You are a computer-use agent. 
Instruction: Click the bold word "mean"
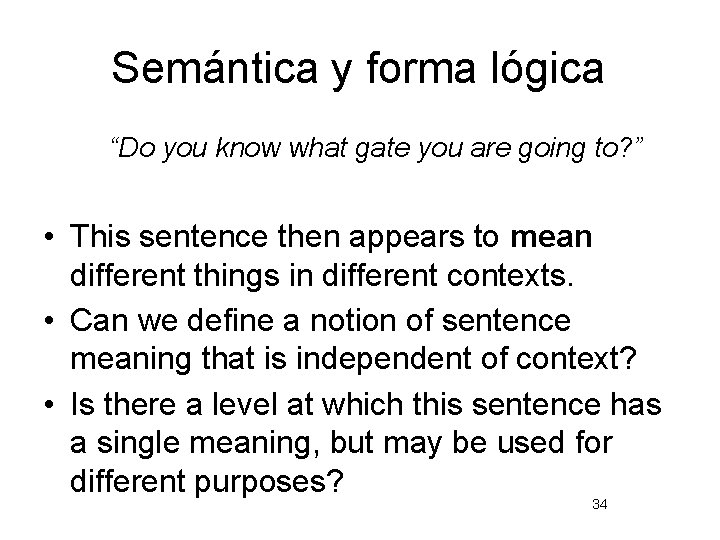tap(551, 237)
